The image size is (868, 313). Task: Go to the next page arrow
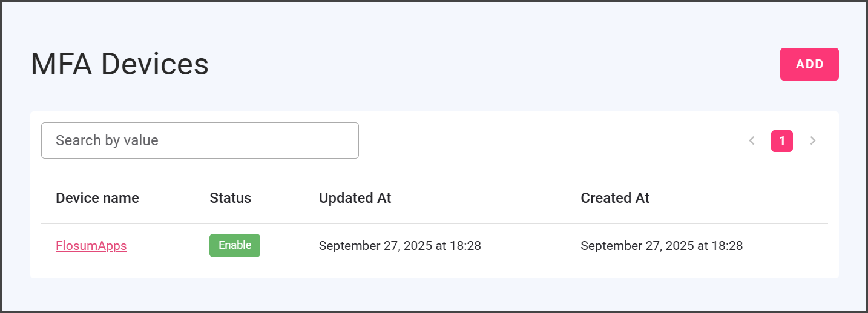point(813,140)
